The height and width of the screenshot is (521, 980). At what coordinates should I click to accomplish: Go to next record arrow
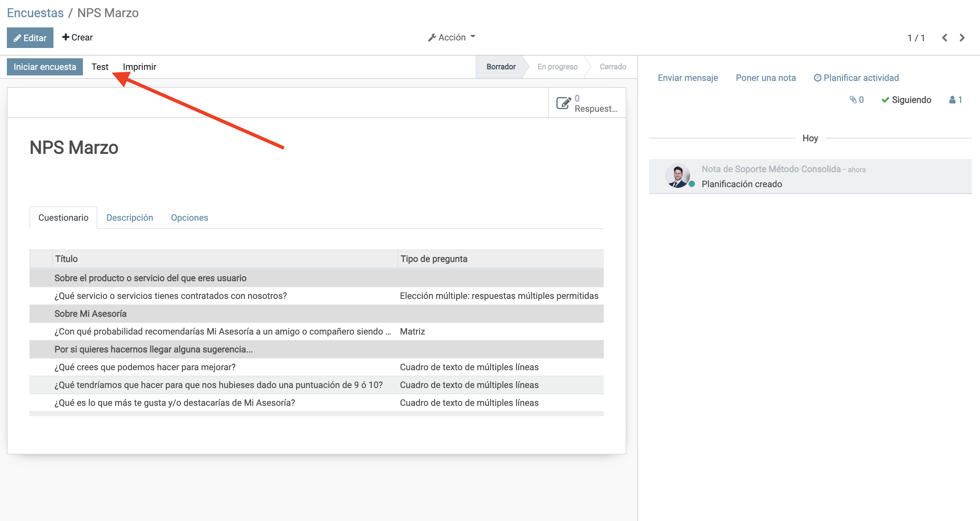pos(962,38)
